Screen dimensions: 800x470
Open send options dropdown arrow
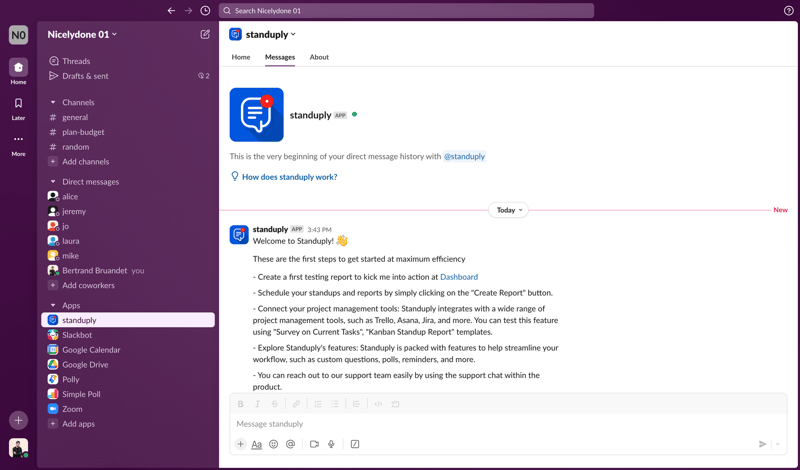point(778,444)
